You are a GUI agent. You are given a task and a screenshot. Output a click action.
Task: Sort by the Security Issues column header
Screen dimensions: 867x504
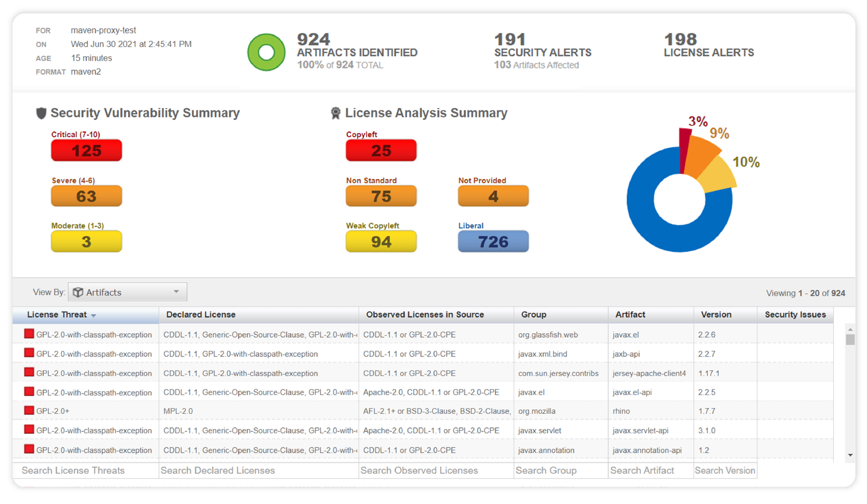[x=795, y=315]
